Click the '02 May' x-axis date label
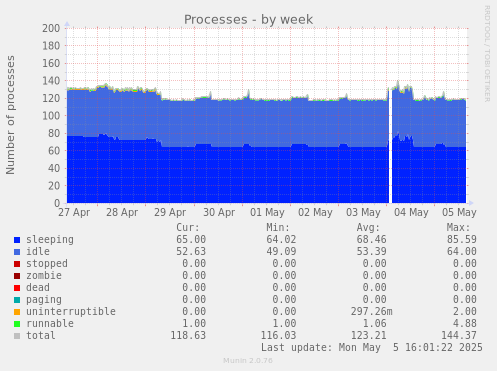The height and width of the screenshot is (371, 497). pyautogui.click(x=315, y=213)
